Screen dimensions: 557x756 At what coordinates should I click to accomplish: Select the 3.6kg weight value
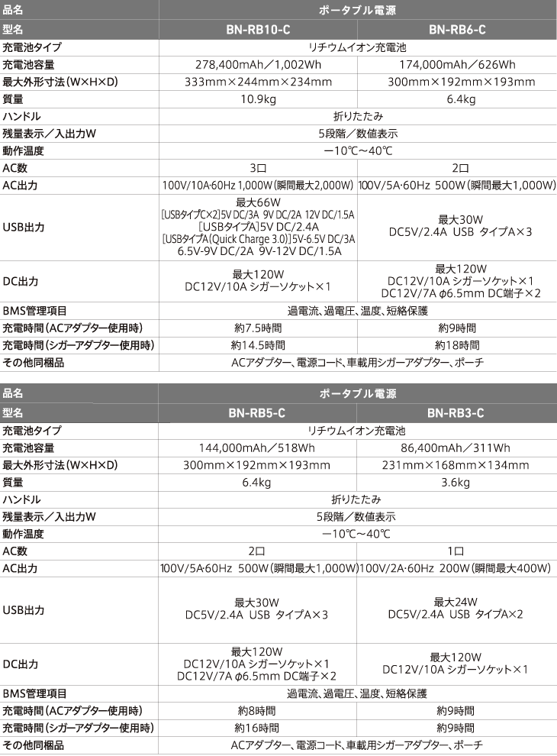tap(457, 483)
